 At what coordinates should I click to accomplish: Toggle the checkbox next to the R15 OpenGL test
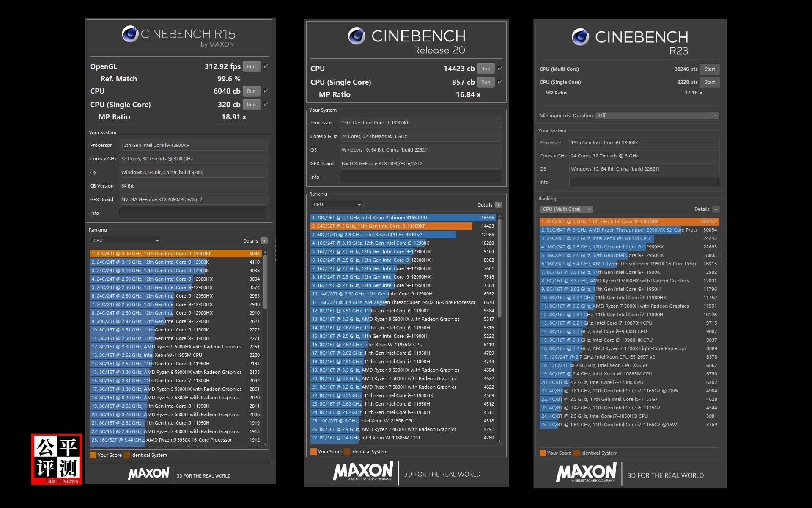pyautogui.click(x=266, y=66)
